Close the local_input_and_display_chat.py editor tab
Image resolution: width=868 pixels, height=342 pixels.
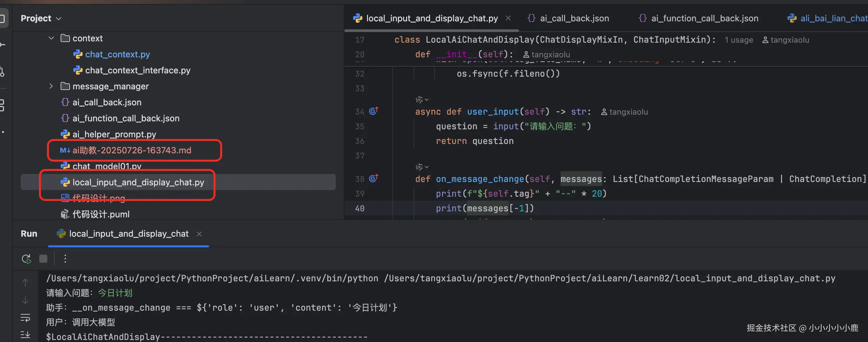(508, 18)
